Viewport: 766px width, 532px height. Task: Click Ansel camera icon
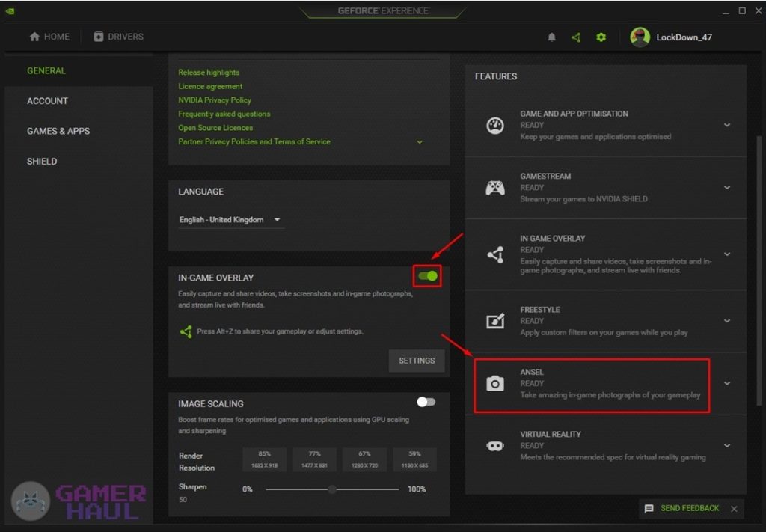click(495, 384)
